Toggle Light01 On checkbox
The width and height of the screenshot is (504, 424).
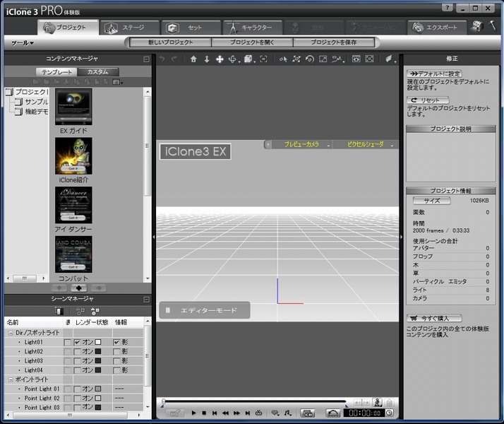pyautogui.click(x=78, y=342)
